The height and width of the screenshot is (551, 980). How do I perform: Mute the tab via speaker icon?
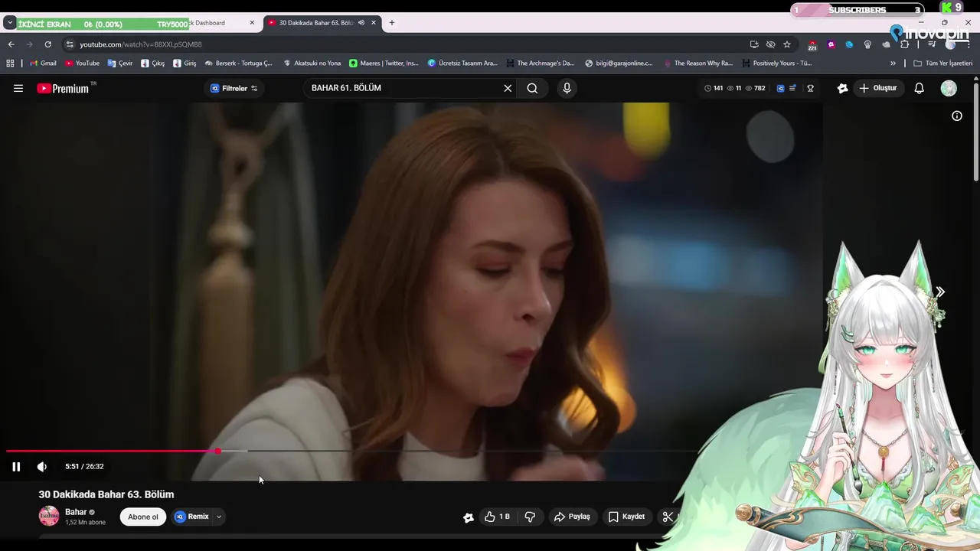click(x=361, y=23)
